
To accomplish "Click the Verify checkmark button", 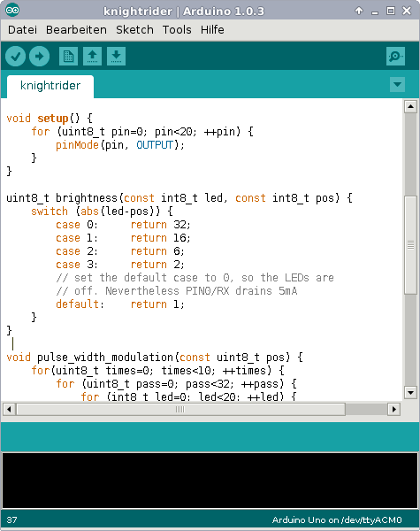I will (16, 57).
